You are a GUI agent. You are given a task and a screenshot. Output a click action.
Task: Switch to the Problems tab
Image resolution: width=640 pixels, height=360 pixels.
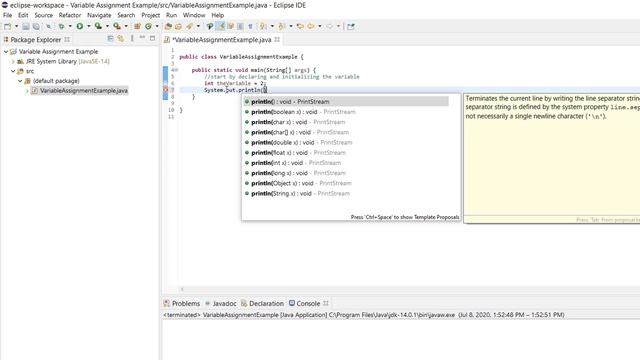[x=182, y=304]
